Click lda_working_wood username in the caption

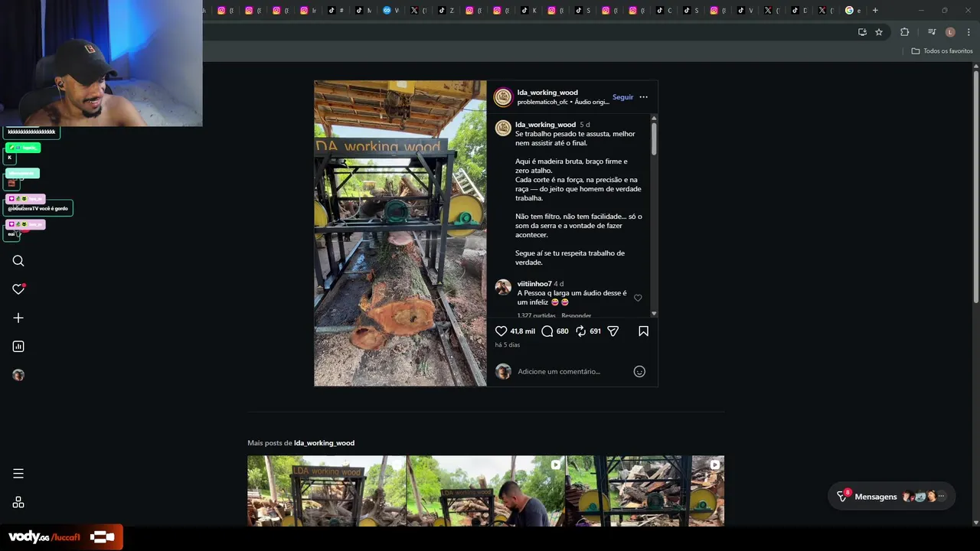pos(545,125)
